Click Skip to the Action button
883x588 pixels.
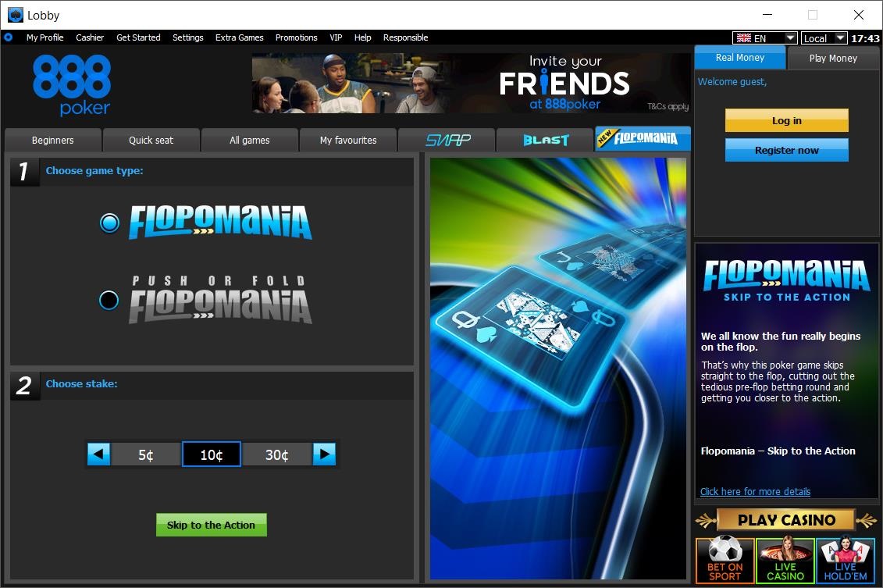tap(211, 525)
